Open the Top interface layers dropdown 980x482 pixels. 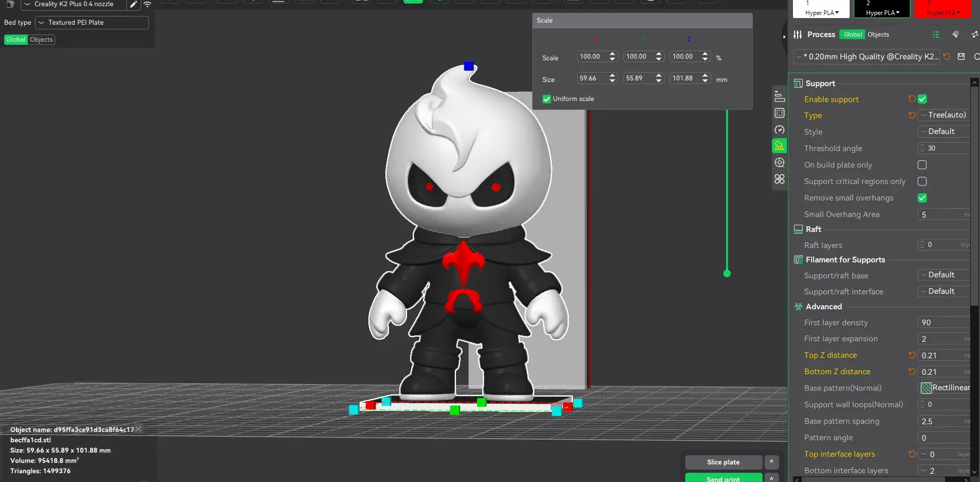coord(944,454)
